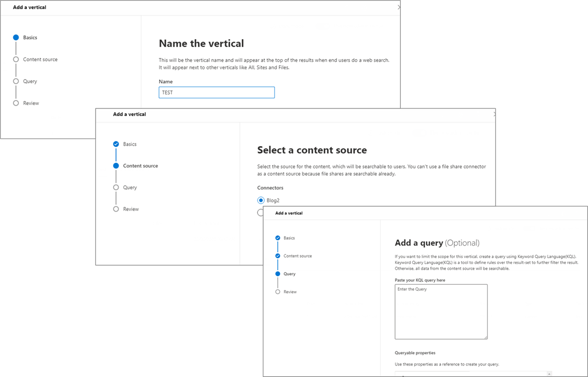Select the connector radio button below Blog2
588x377 pixels.
(260, 213)
